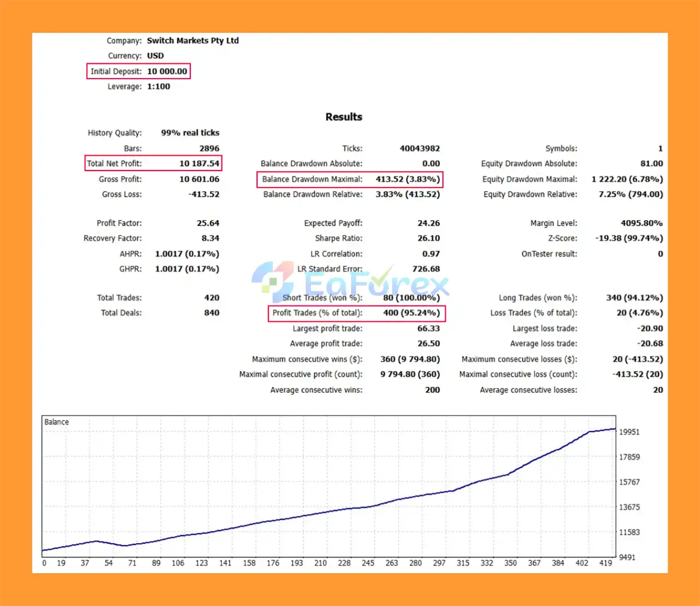Select the Total Net Profit value 10 187.54
The width and height of the screenshot is (700, 606).
tap(199, 163)
